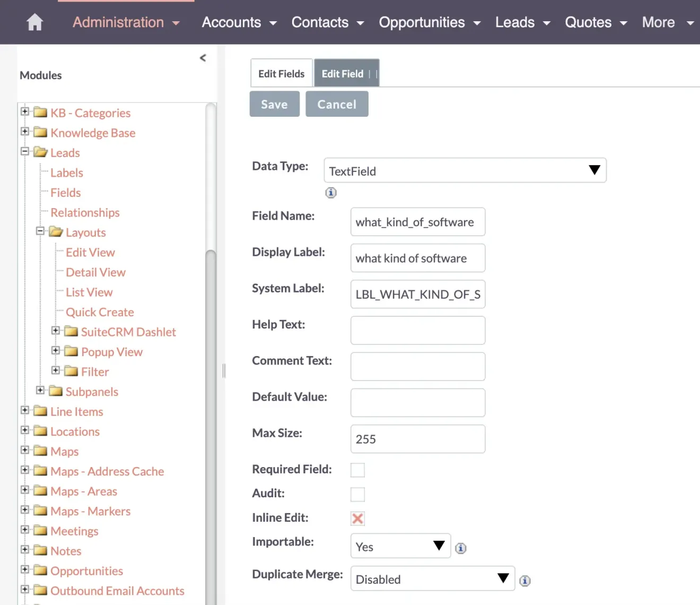The height and width of the screenshot is (605, 700).
Task: Click inside the Help Text field
Action: tap(417, 330)
